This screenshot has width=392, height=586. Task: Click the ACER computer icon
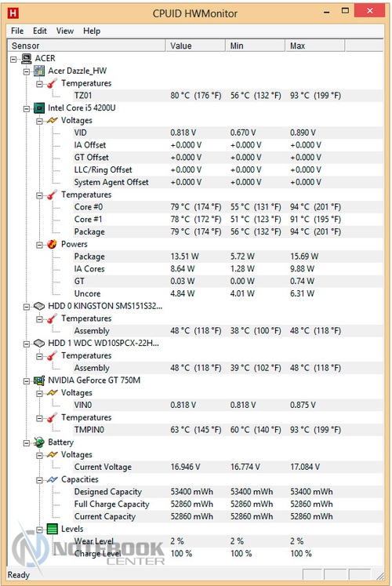pyautogui.click(x=26, y=58)
